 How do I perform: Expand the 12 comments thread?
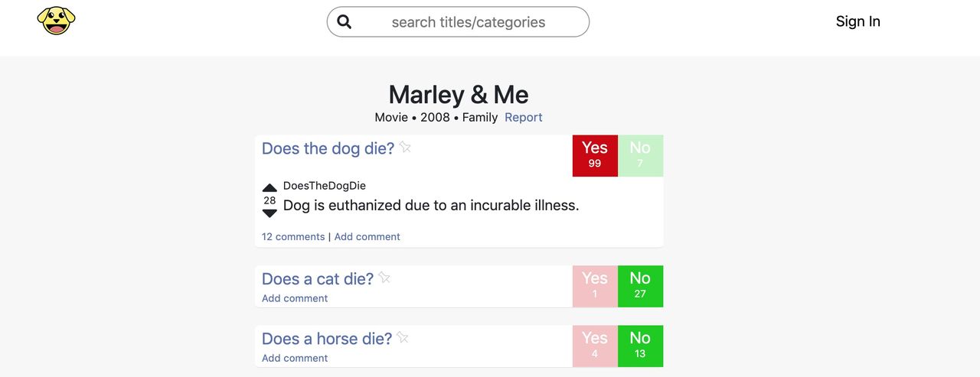(293, 237)
